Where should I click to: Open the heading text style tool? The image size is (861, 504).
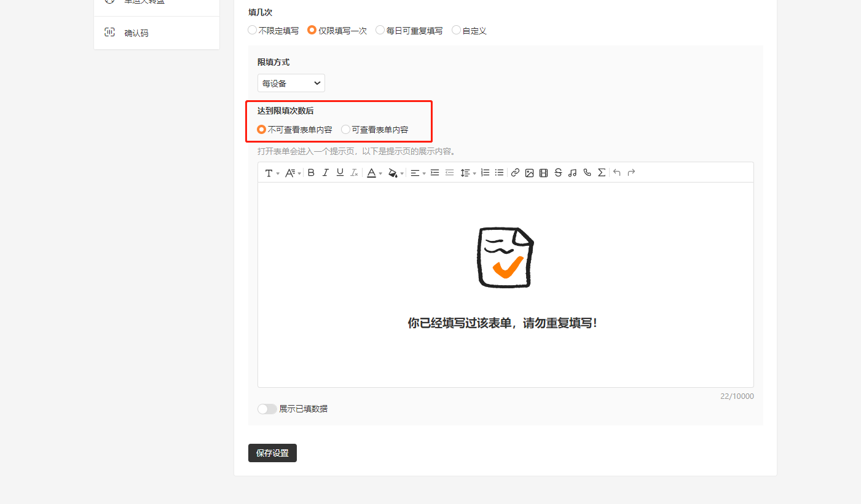coord(269,173)
